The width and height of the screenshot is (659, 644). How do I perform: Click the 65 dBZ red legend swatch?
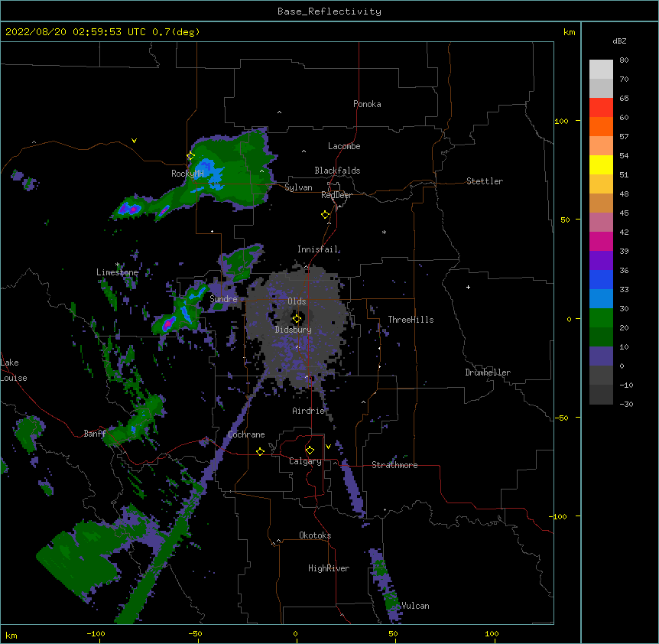pos(601,108)
